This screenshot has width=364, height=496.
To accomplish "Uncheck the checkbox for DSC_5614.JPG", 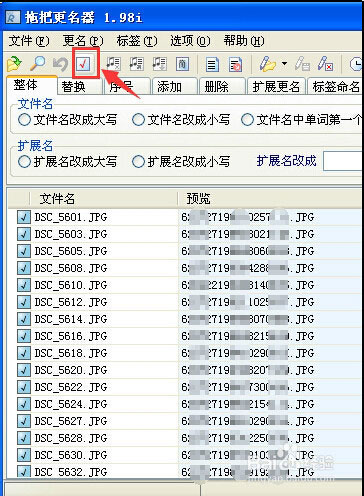I will pos(24,319).
